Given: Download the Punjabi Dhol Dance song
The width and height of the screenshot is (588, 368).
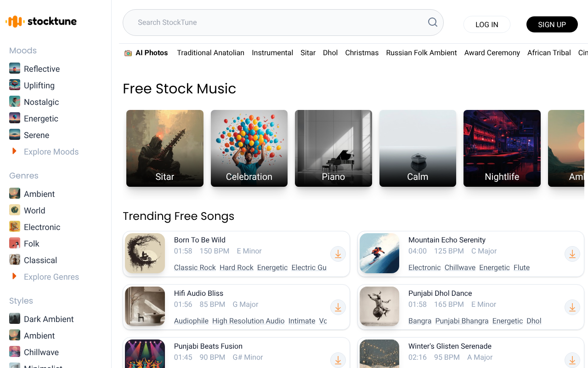Looking at the screenshot, I should 572,307.
